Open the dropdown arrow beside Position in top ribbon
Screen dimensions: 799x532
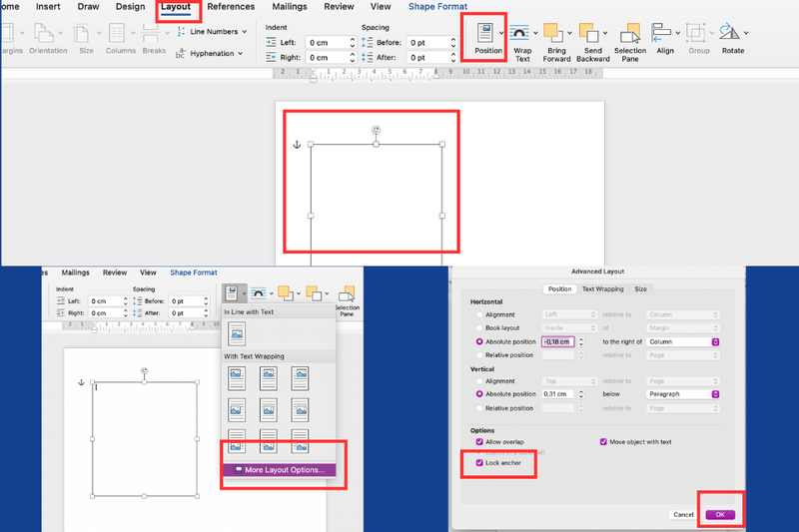point(501,33)
